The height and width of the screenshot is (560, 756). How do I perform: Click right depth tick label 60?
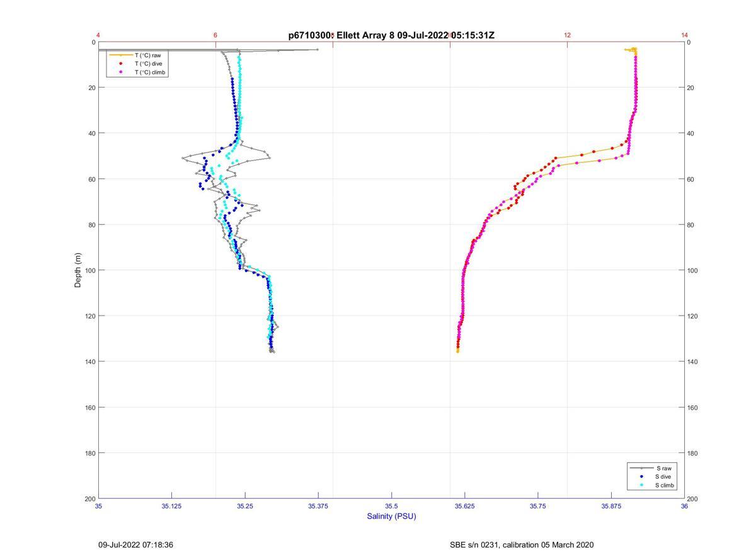[691, 179]
